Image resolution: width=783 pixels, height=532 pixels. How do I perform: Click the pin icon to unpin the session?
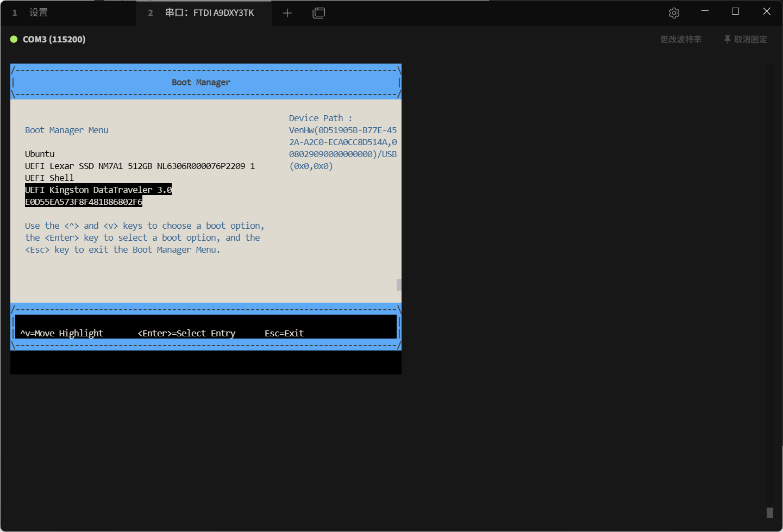point(727,39)
